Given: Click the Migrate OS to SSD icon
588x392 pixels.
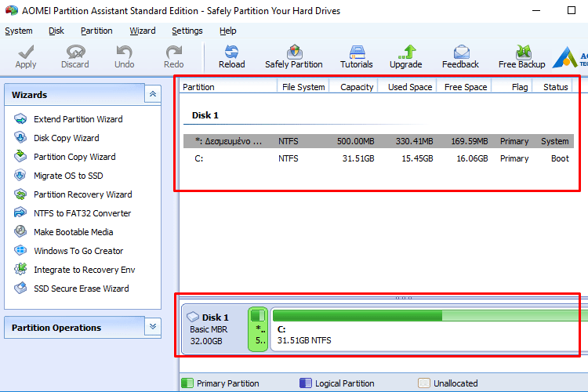Looking at the screenshot, I should click(20, 175).
